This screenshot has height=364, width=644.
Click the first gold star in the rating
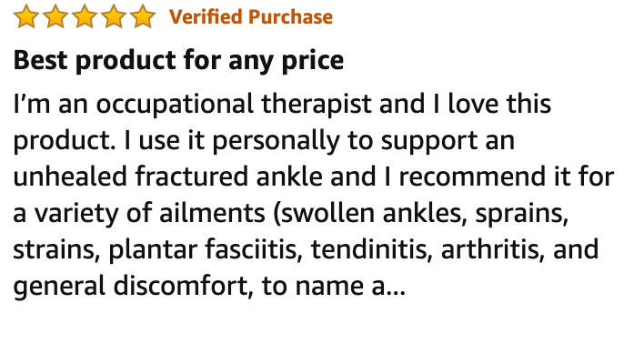(26, 16)
